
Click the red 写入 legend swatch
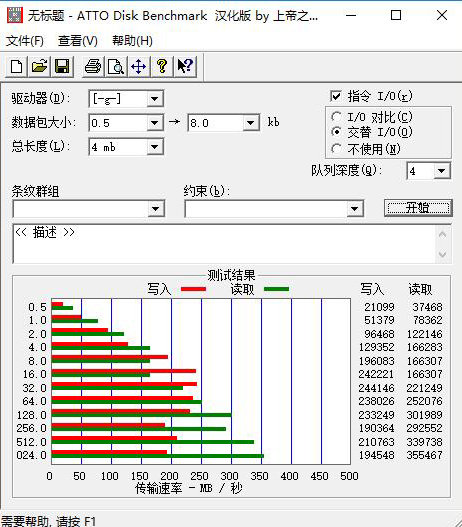pyautogui.click(x=193, y=289)
